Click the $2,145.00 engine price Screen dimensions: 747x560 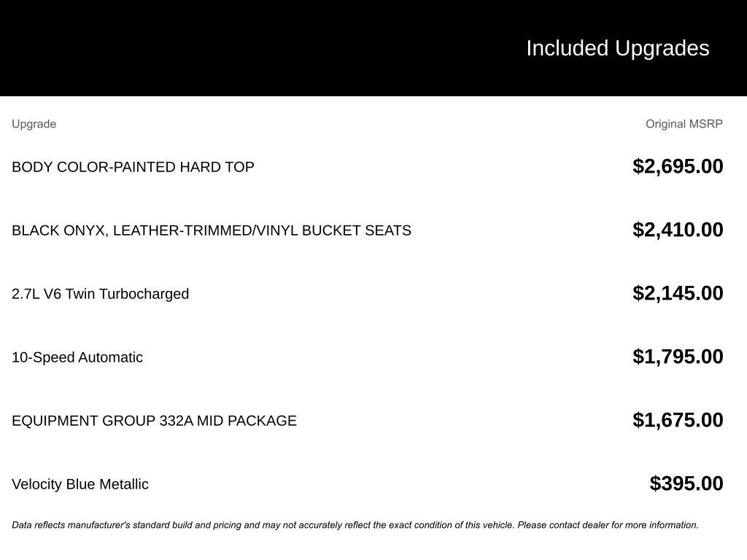(678, 293)
